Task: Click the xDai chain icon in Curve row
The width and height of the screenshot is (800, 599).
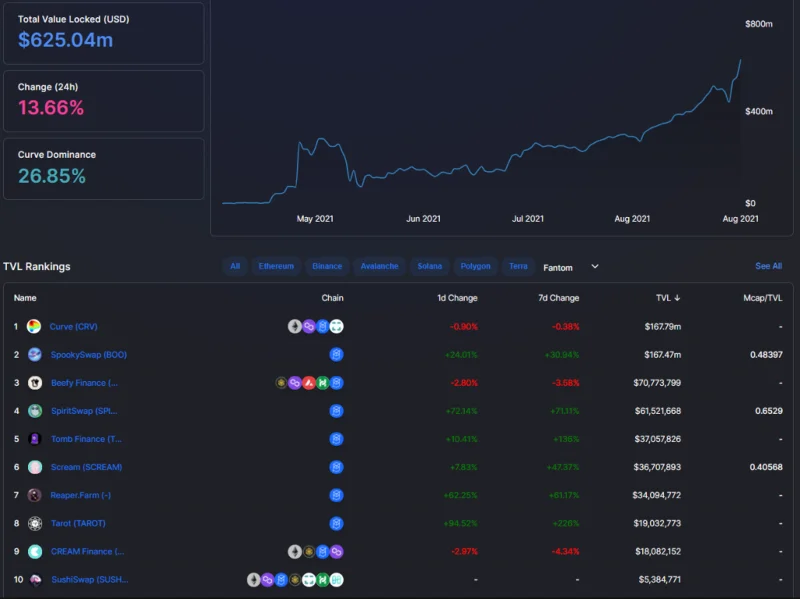Action: [336, 327]
